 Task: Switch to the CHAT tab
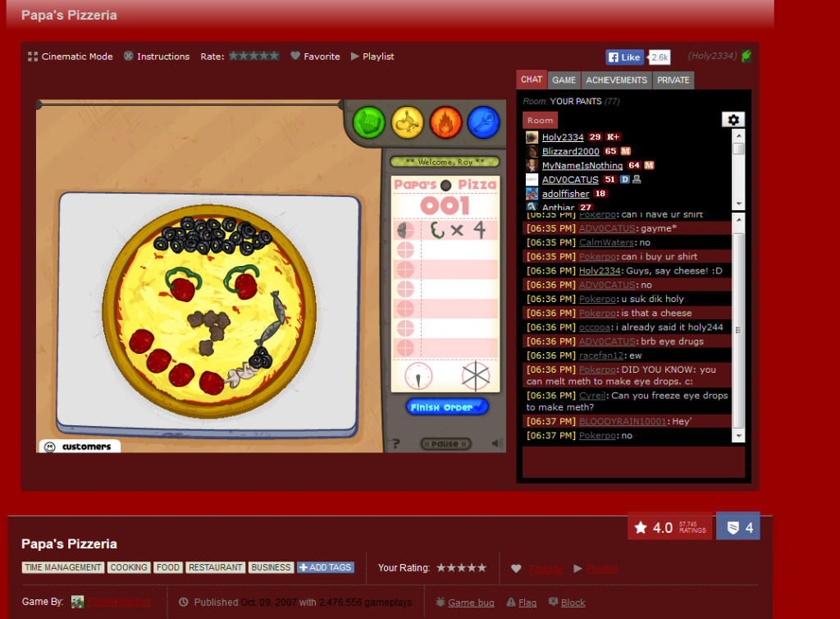[532, 80]
